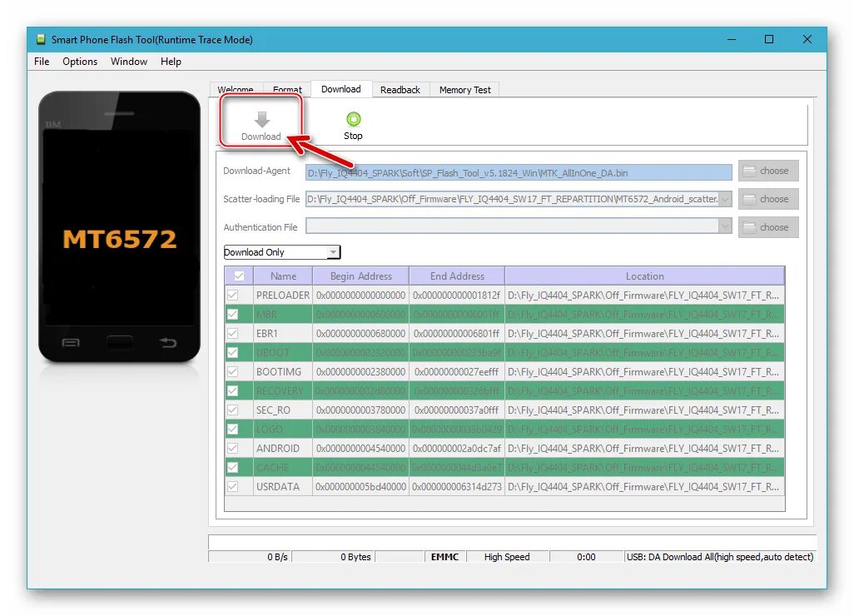Expand the Authentication File dropdown arrow

click(725, 226)
